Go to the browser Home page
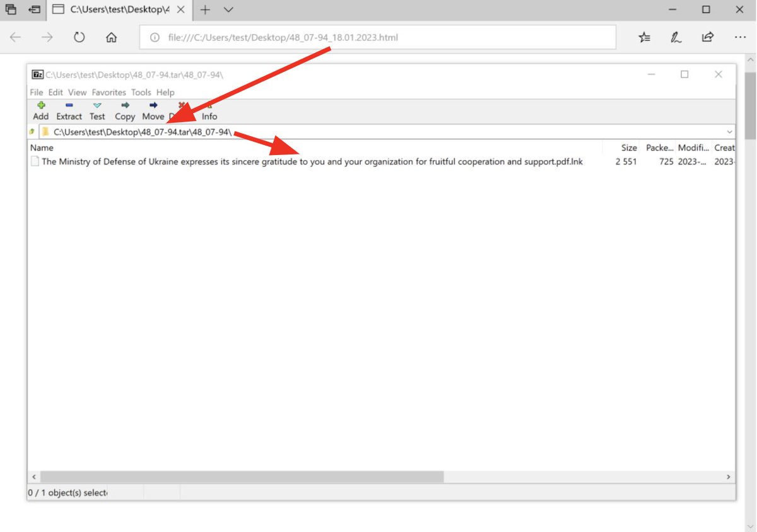The height and width of the screenshot is (532, 757). pos(112,37)
